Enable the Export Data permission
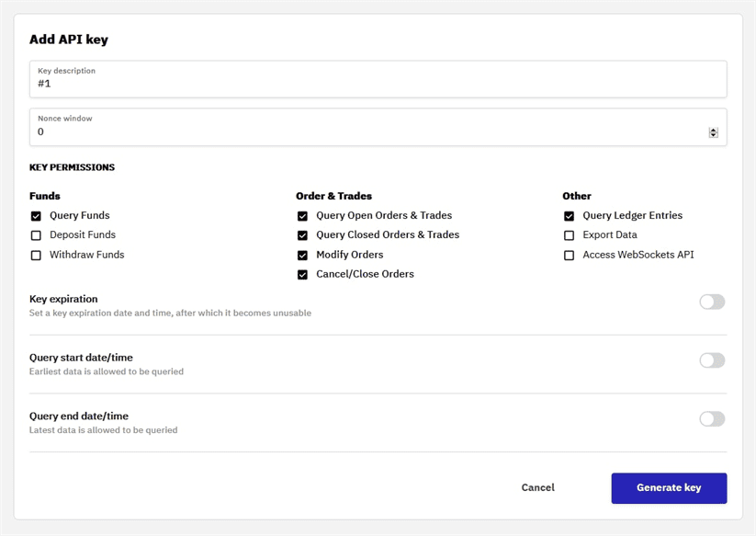 [569, 235]
